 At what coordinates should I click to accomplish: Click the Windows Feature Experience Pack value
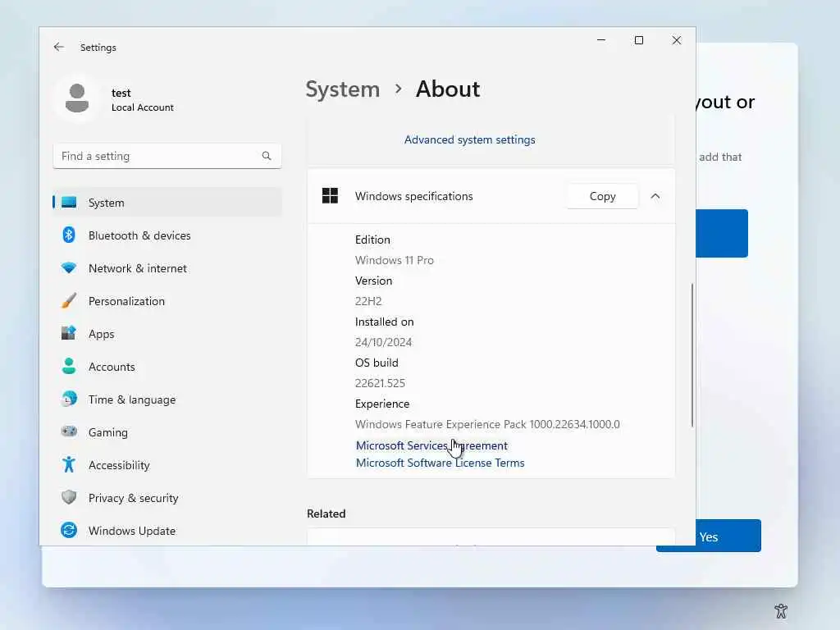click(487, 424)
